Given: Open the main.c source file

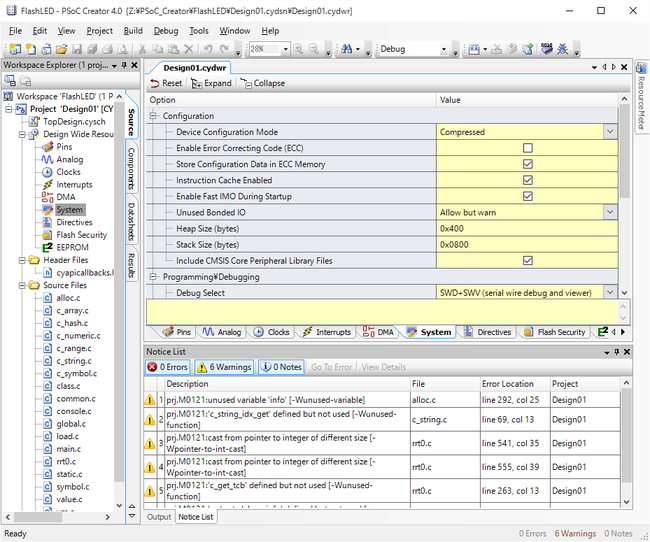Looking at the screenshot, I should tap(68, 449).
